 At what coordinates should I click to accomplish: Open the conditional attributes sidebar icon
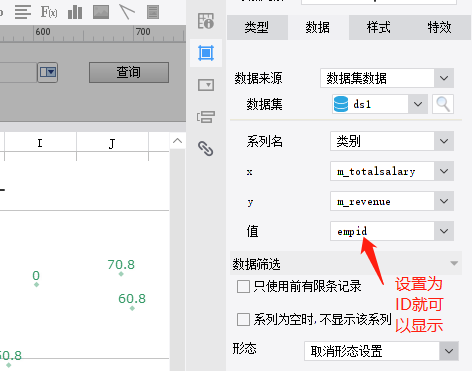pos(206,117)
